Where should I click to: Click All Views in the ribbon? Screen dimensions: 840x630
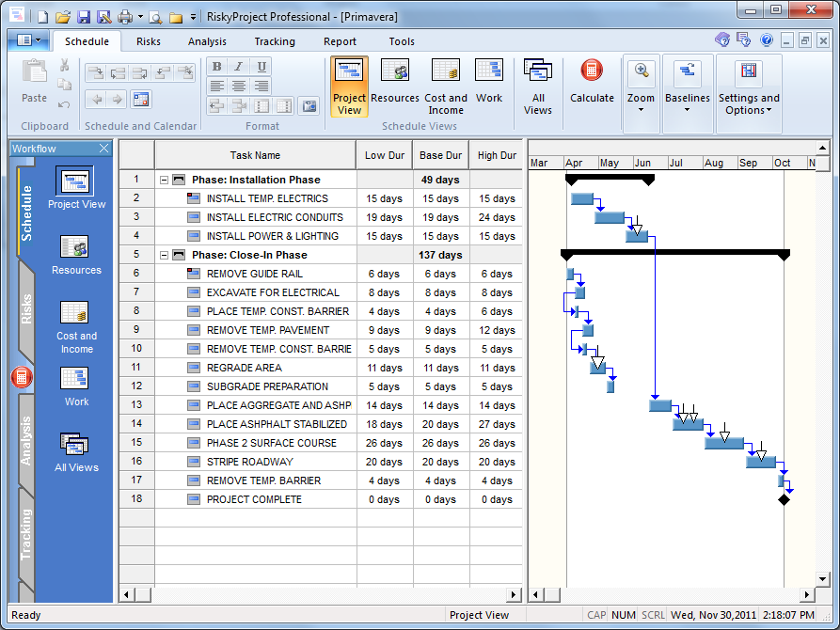click(x=538, y=87)
